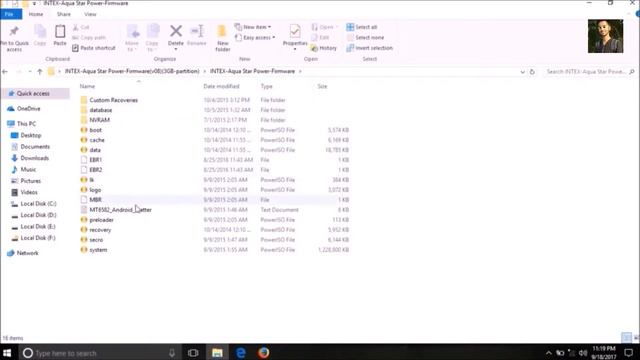Open the Action Center notification icon
Screen dimensions: 640x360
click(x=629, y=353)
